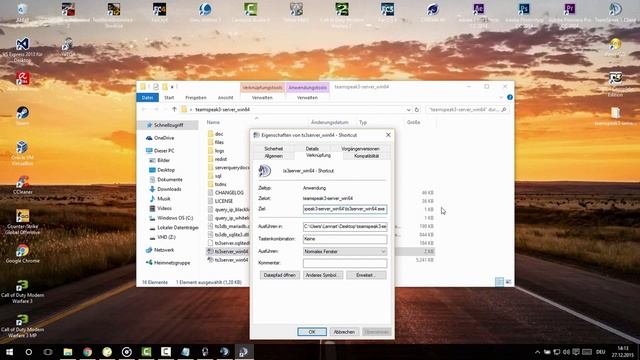
Task: Select the Call of Duty Modern Warfare 3 MP icon
Action: (x=22, y=326)
